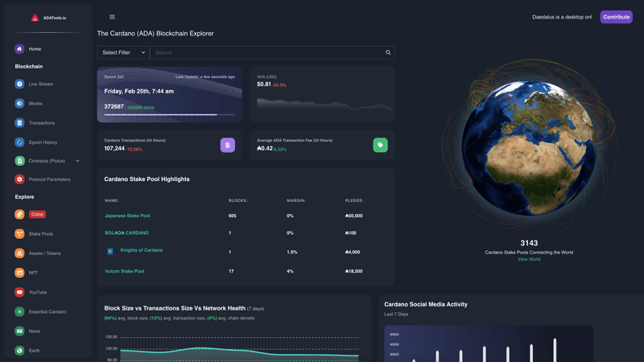The image size is (644, 362).
Task: Click the Home sidebar icon
Action: tap(19, 49)
